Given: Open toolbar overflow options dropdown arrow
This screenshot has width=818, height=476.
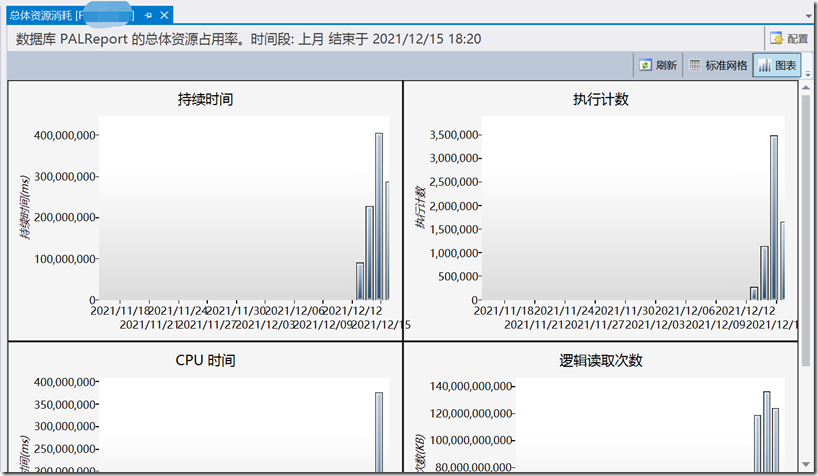Looking at the screenshot, I should (x=808, y=74).
